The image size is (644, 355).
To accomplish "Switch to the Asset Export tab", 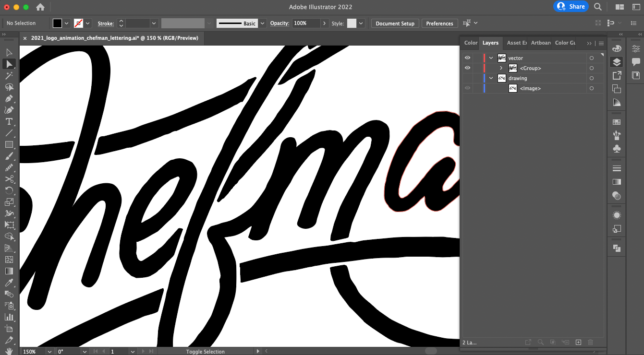I will [517, 43].
